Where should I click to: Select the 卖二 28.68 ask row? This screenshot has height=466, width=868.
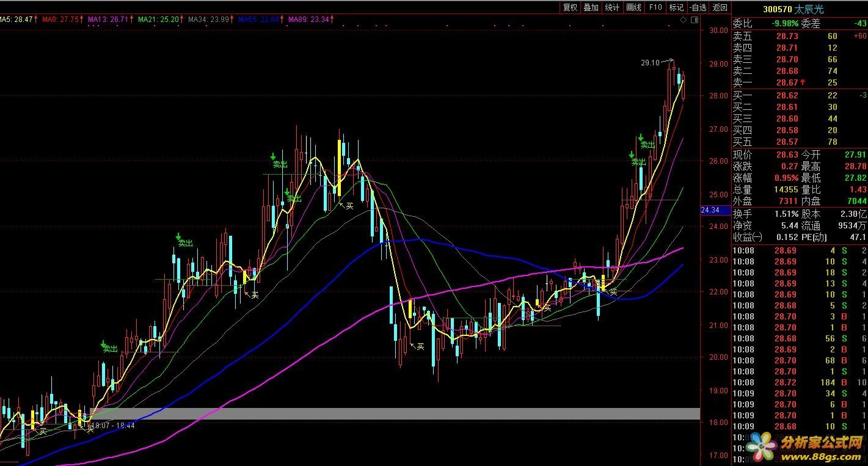pyautogui.click(x=800, y=71)
